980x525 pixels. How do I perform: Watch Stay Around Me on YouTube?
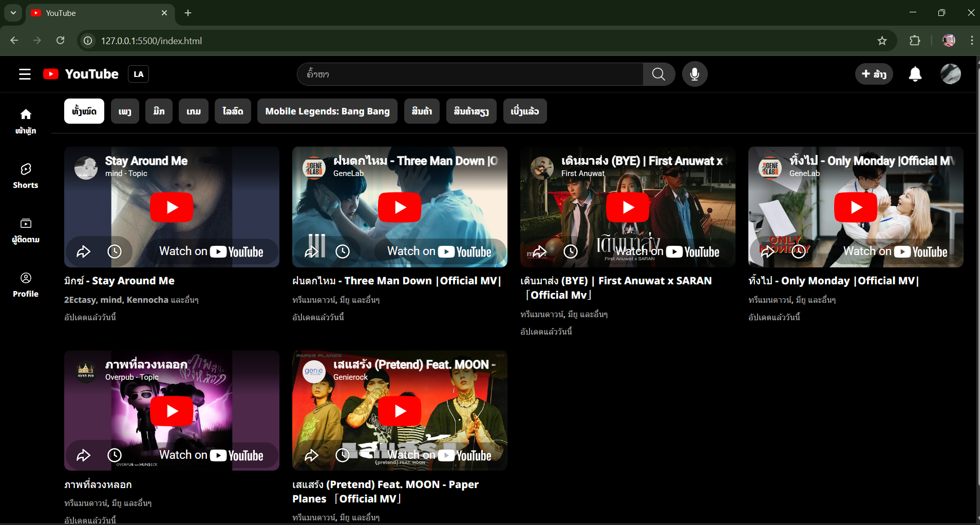211,251
